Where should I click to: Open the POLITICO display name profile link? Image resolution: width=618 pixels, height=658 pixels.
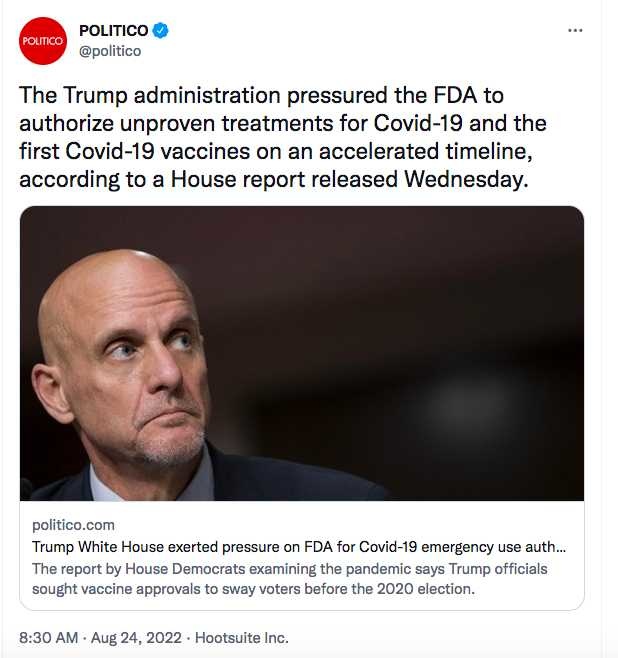point(113,31)
